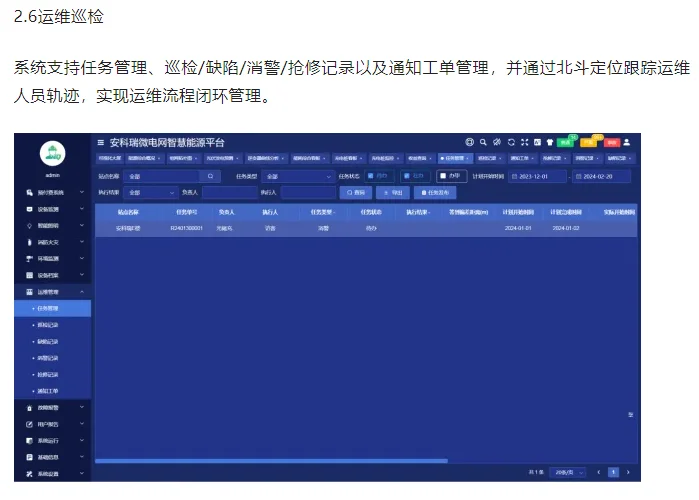The width and height of the screenshot is (699, 500).
Task: Click the 基础信息 sidebar icon
Action: pyautogui.click(x=29, y=457)
